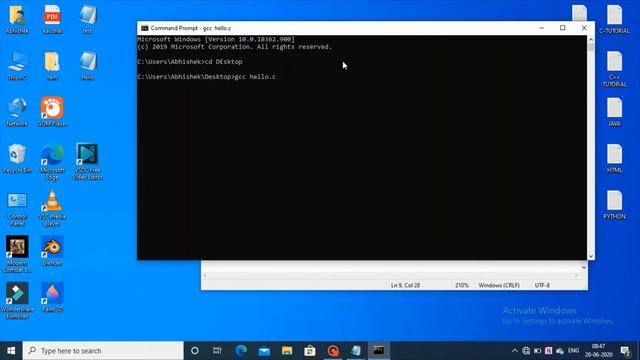Screen dimensions: 640x360
Task: Select the HTML file on desktop
Action: click(x=614, y=159)
